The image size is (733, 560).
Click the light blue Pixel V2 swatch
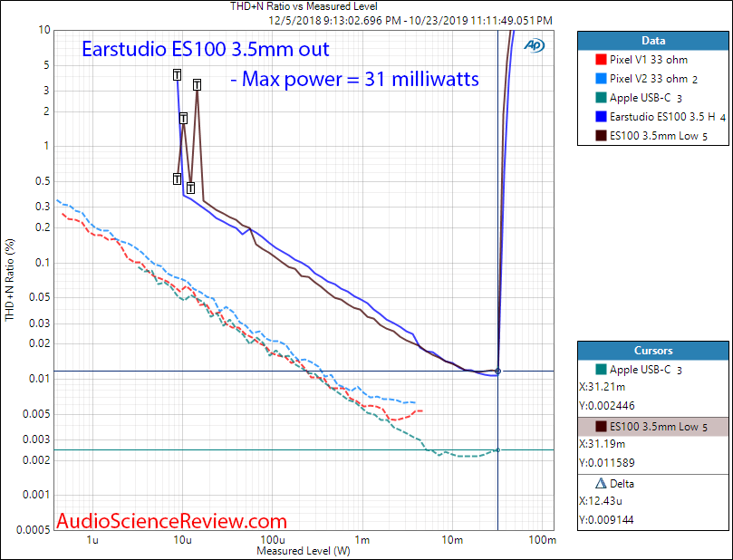(601, 79)
